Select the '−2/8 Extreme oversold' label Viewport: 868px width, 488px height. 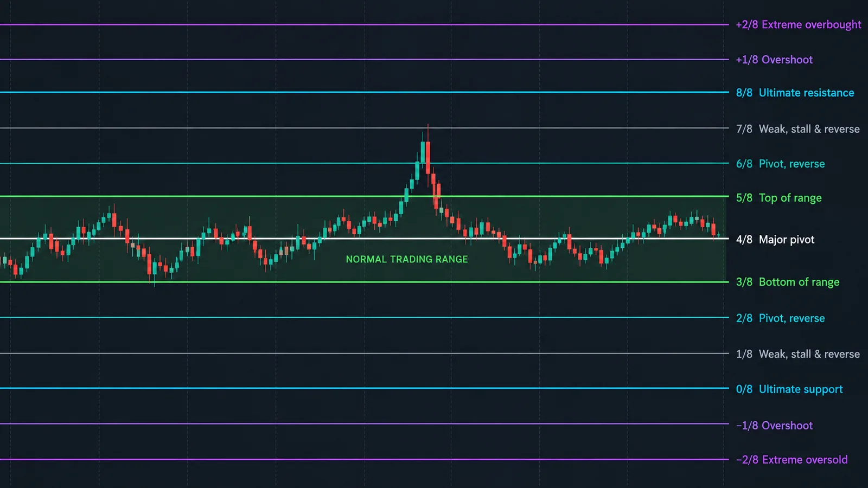coord(792,460)
